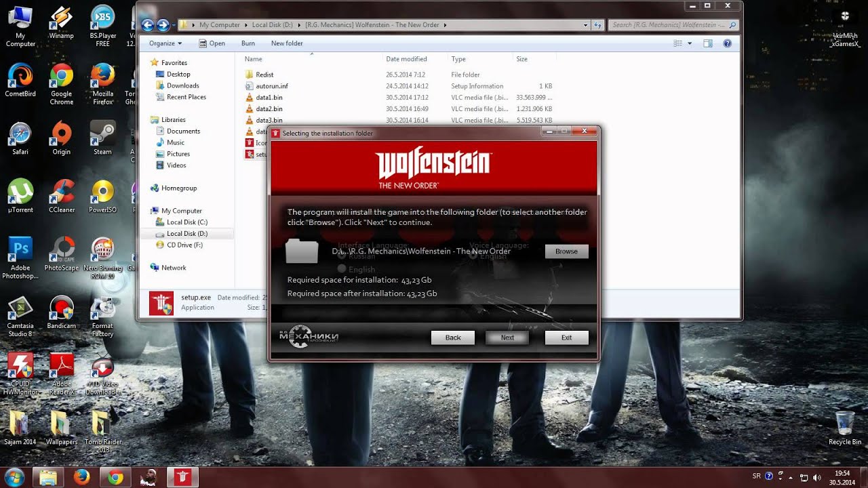
Task: Launch Format Factory shortcut
Action: click(102, 317)
